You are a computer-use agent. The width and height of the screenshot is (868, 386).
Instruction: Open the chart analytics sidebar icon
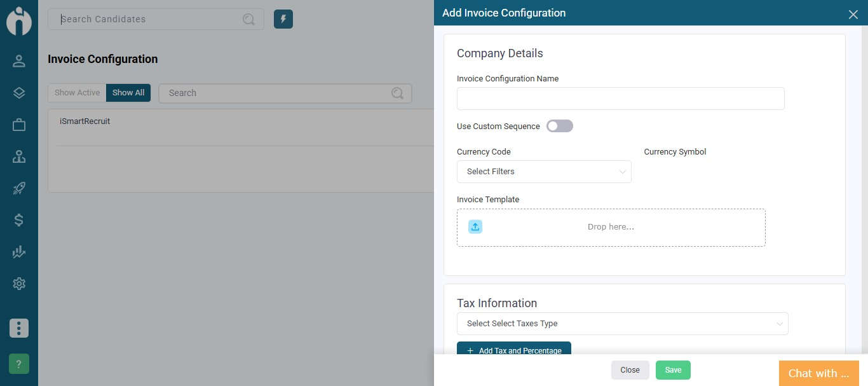(x=19, y=252)
